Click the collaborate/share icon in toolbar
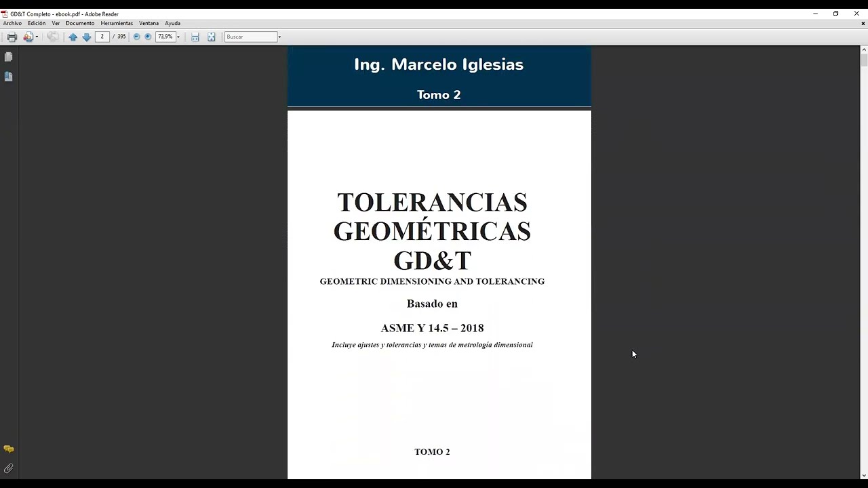 click(x=28, y=37)
